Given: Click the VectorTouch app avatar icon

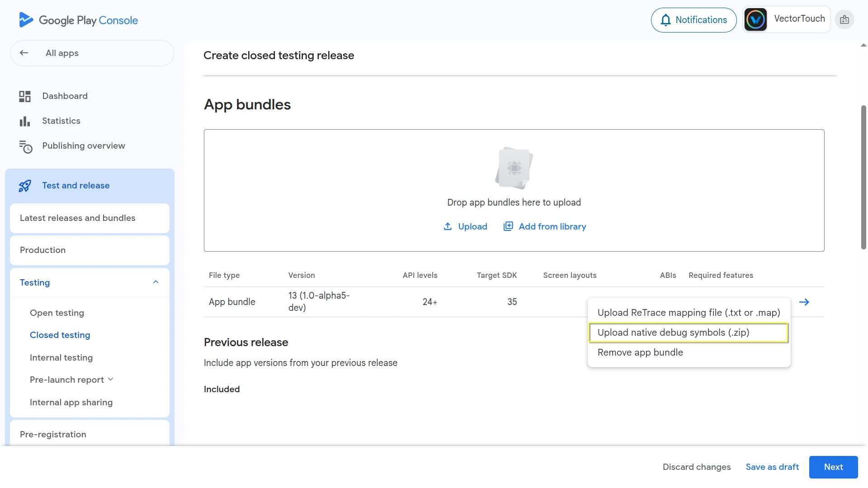Looking at the screenshot, I should [755, 19].
